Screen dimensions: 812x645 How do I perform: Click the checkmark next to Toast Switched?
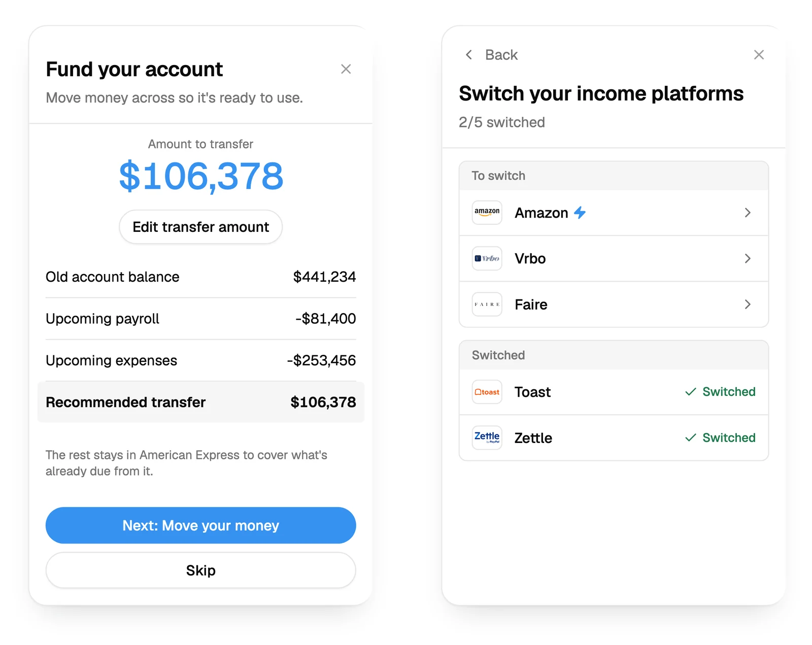coord(691,392)
